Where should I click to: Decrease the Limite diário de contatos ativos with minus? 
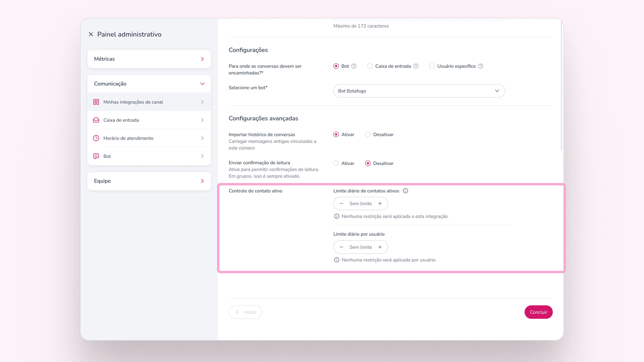[341, 204]
